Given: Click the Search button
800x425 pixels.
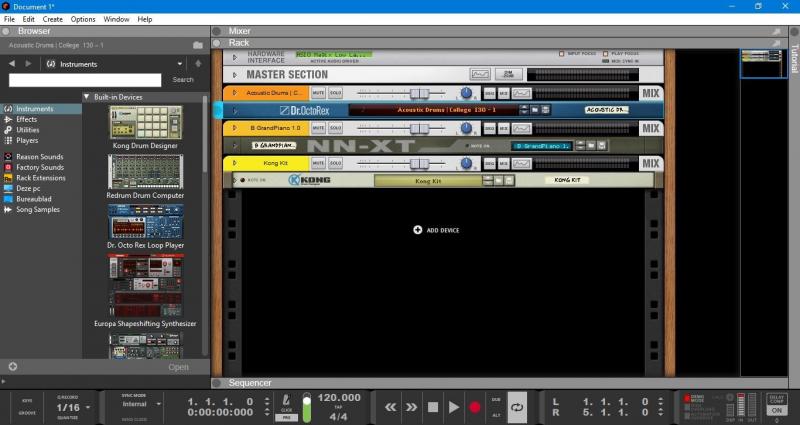Looking at the screenshot, I should (x=183, y=80).
